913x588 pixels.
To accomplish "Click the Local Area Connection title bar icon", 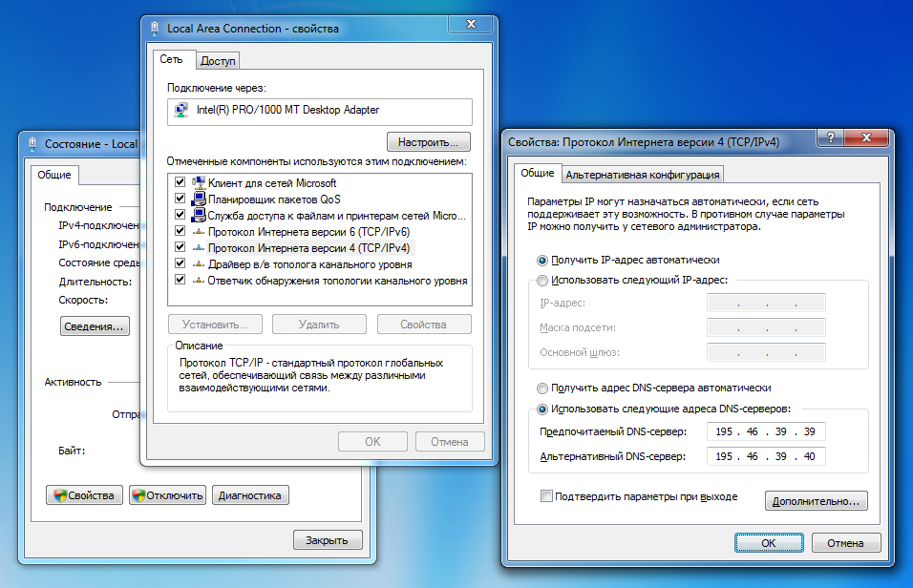I will pyautogui.click(x=155, y=29).
